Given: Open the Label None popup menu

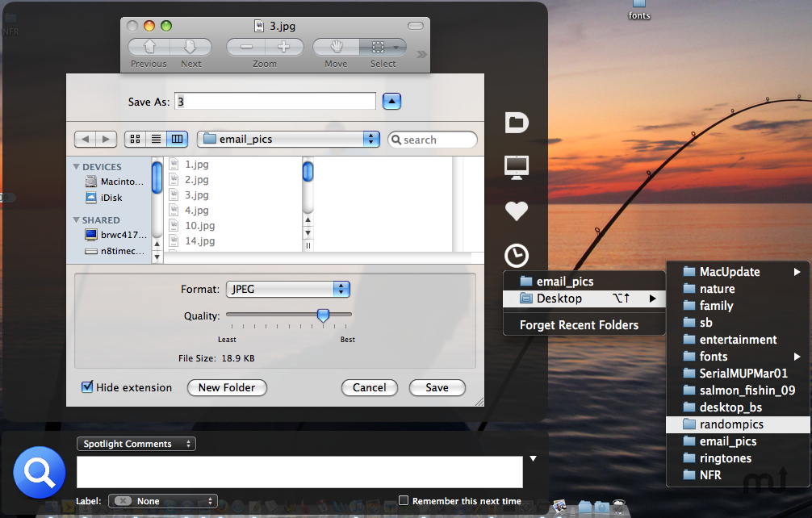Looking at the screenshot, I should coord(162,501).
